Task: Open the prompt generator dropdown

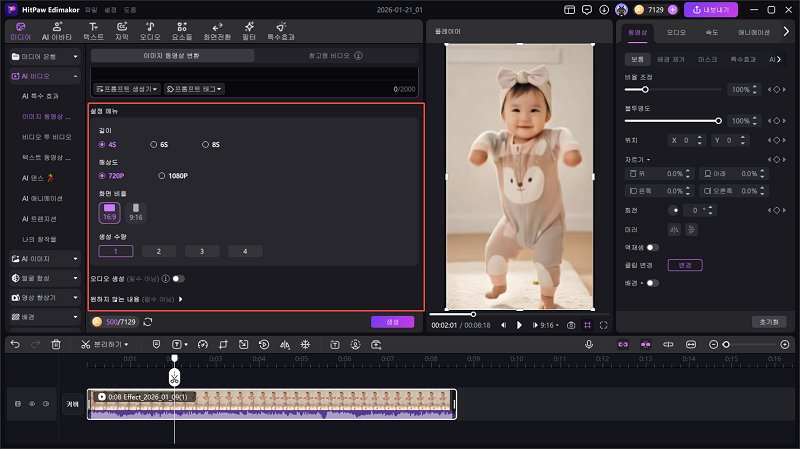Action: [x=127, y=89]
